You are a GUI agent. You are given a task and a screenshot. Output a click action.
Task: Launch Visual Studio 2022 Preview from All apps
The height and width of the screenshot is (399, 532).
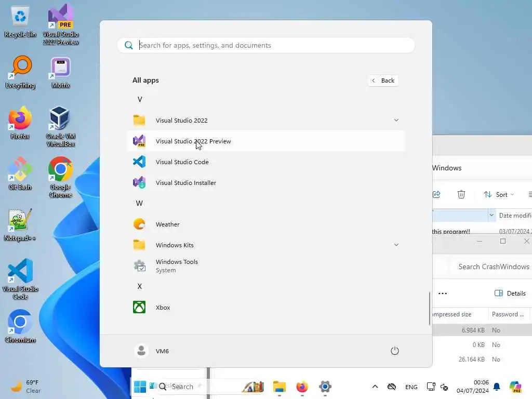[x=266, y=141]
